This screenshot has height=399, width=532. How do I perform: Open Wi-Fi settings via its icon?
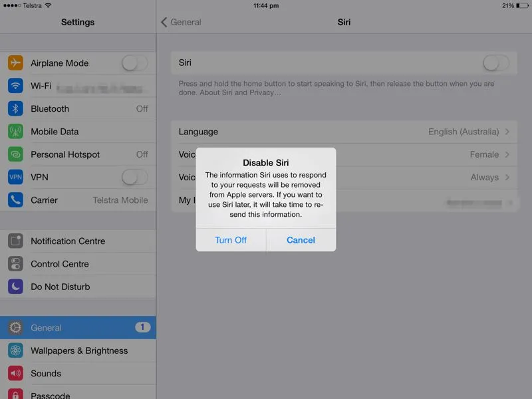(15, 86)
